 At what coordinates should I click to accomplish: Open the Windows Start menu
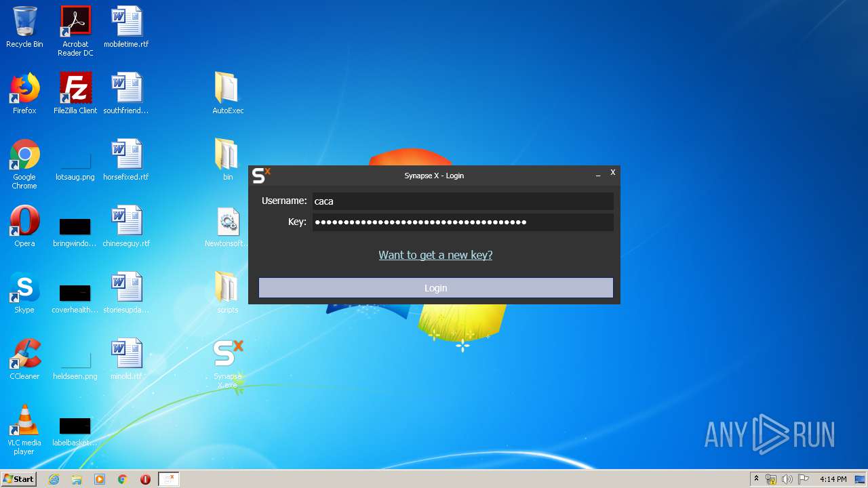point(19,479)
